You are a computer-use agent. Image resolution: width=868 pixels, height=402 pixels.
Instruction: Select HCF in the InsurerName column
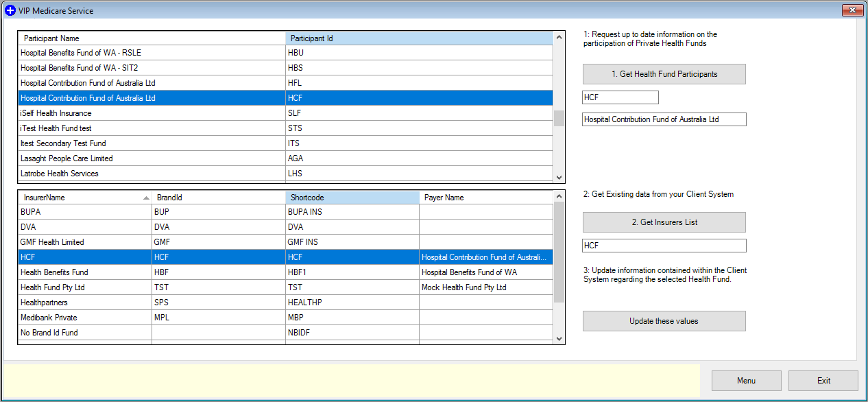tap(84, 257)
